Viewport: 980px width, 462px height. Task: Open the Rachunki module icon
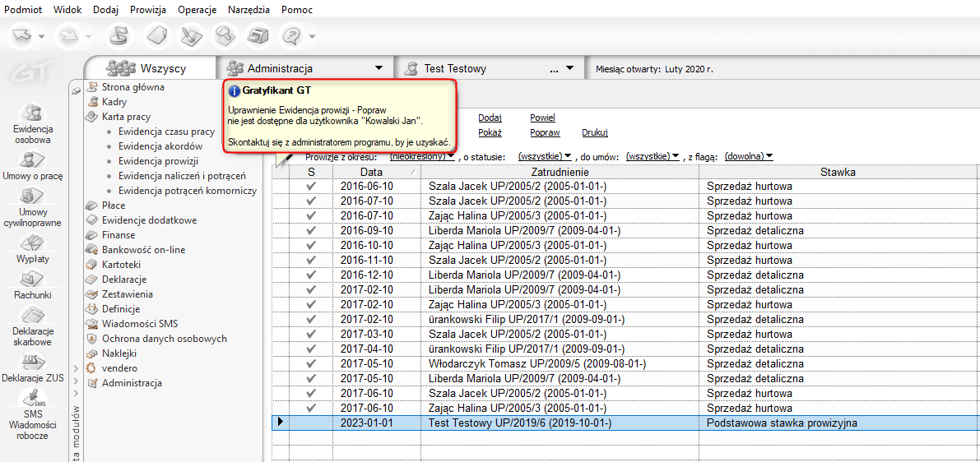point(32,280)
